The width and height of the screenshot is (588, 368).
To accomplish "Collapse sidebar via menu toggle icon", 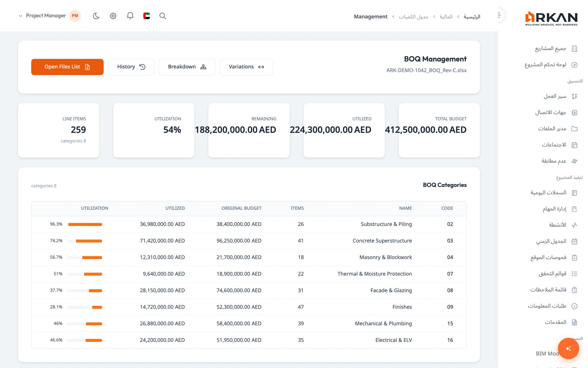I will pos(499,15).
